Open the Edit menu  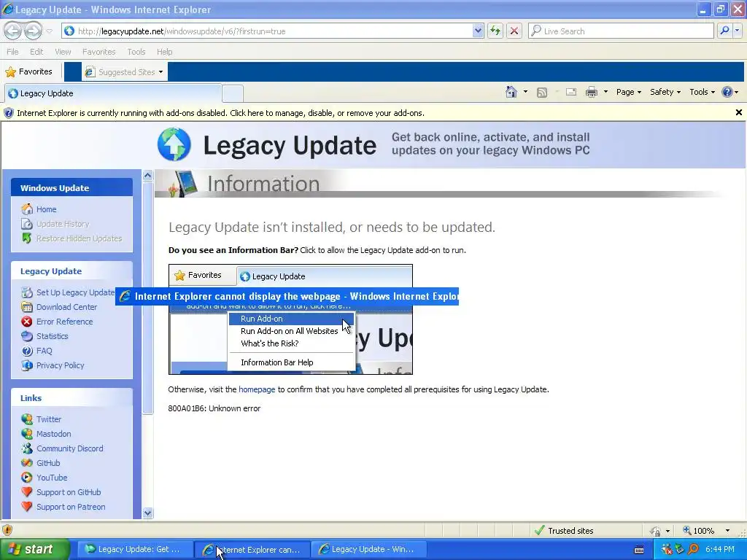coord(36,52)
